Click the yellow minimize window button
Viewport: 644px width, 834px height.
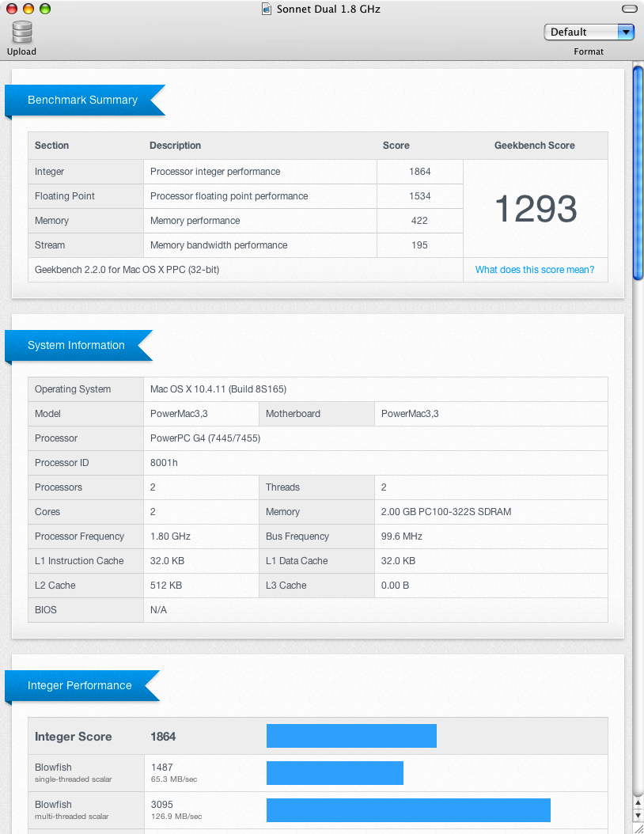click(x=28, y=9)
